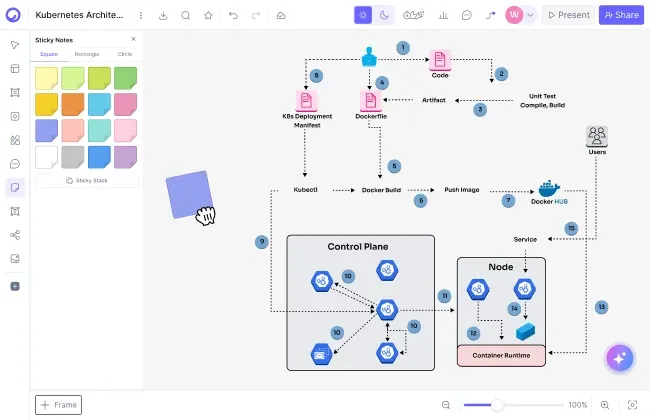Image resolution: width=650 pixels, height=420 pixels.
Task: Switch to the Square tab
Action: point(49,54)
